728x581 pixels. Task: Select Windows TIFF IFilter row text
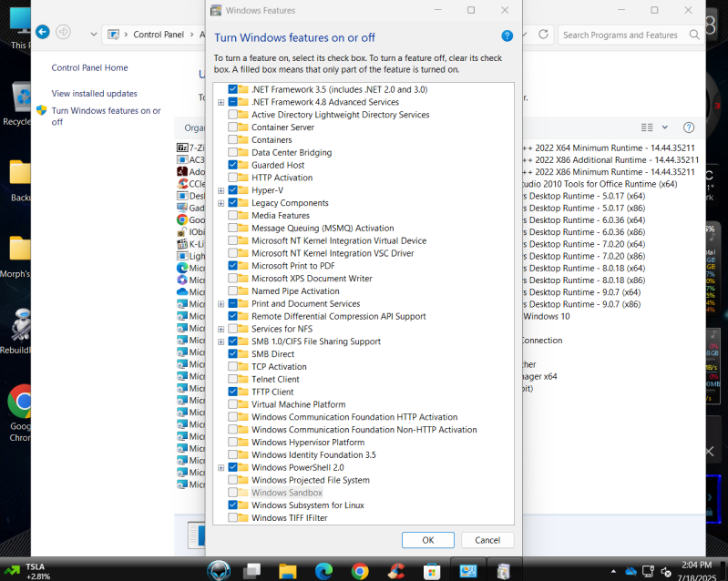[289, 518]
